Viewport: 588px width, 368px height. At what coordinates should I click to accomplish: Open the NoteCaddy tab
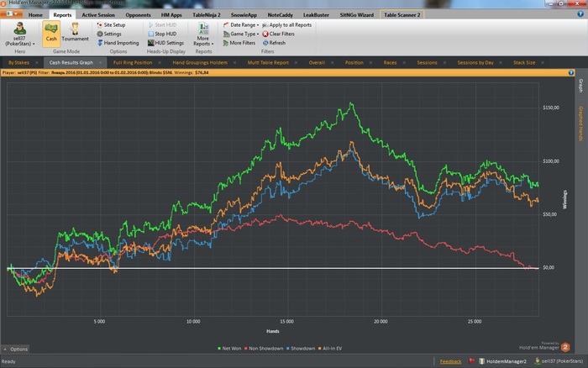click(280, 15)
